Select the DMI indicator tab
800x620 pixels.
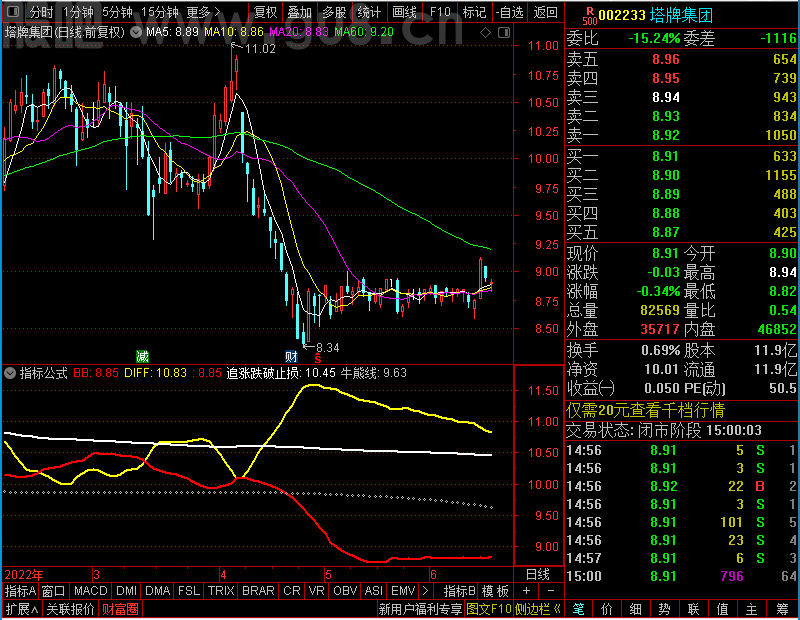pos(126,591)
